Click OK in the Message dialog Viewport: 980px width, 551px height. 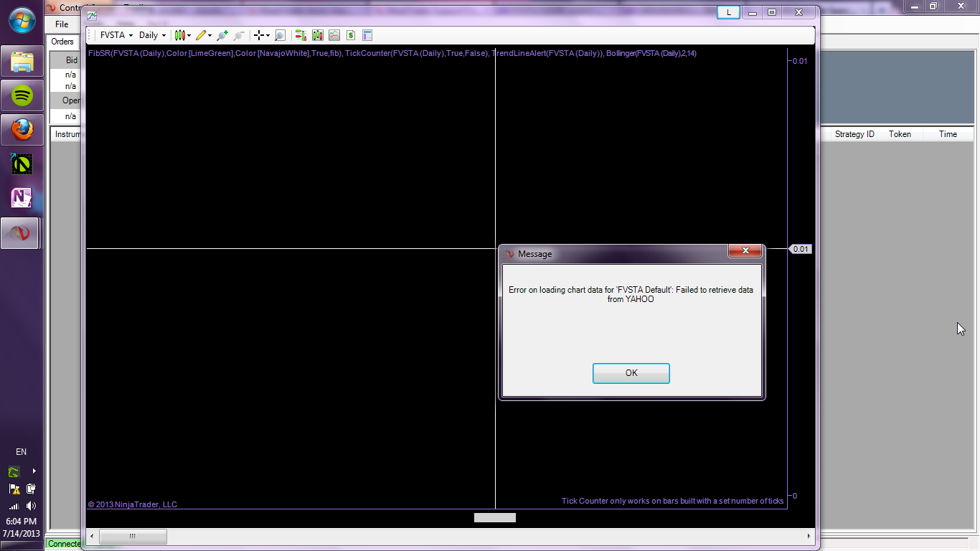[631, 373]
